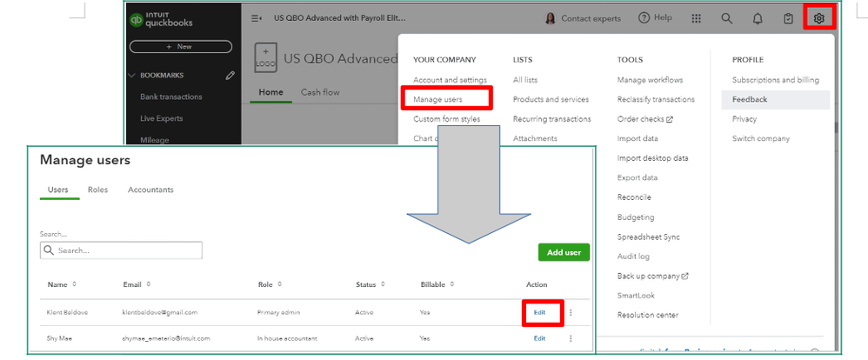The height and width of the screenshot is (360, 868).
Task: Open Resolution center
Action: click(648, 315)
